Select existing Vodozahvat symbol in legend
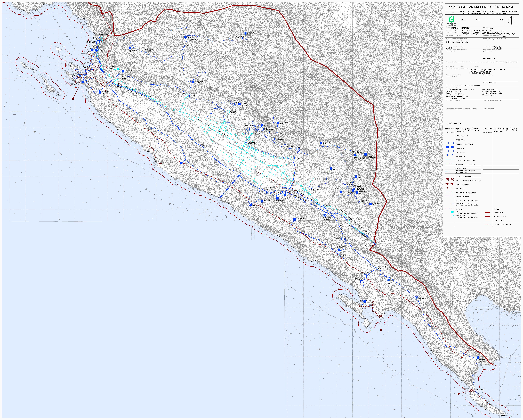The image size is (523, 420). 448,143
